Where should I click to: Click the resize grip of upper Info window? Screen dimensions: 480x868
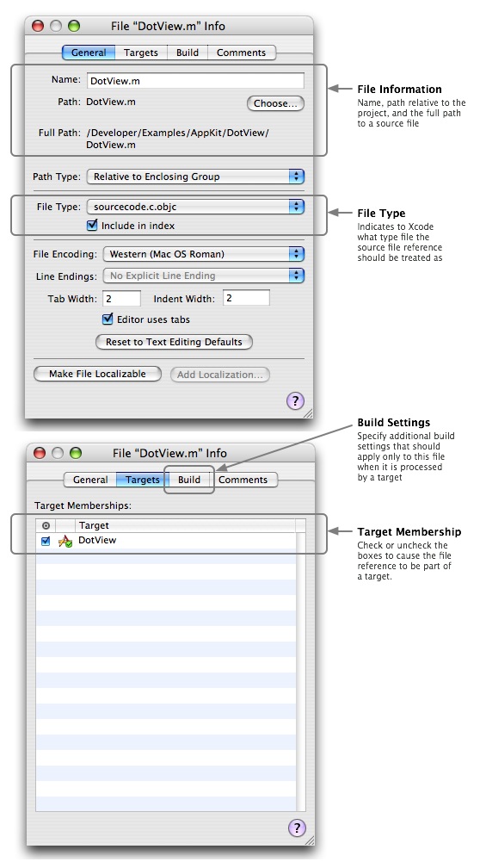(308, 413)
